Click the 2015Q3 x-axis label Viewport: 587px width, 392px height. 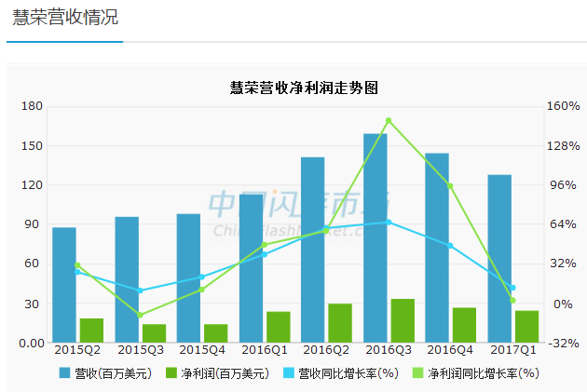click(x=141, y=350)
